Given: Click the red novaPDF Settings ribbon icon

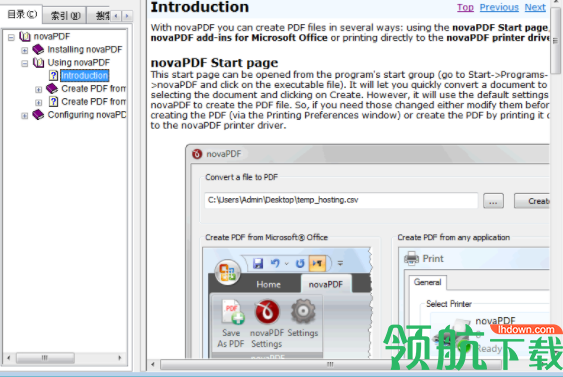Looking at the screenshot, I should pos(267,311).
